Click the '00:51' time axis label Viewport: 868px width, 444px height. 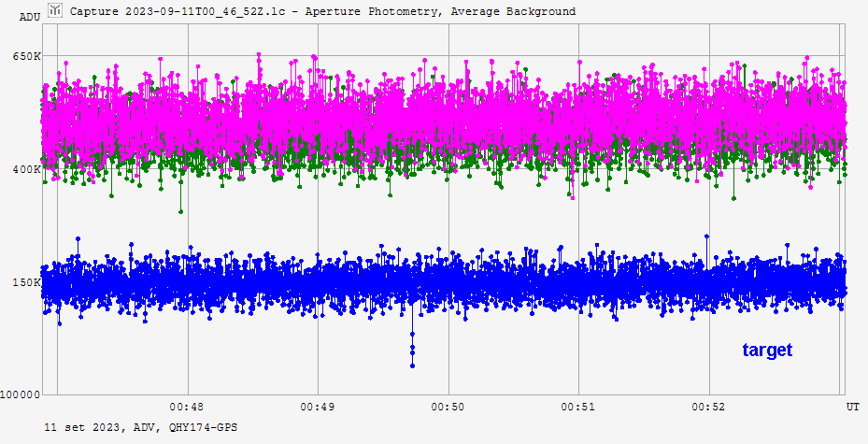click(578, 407)
